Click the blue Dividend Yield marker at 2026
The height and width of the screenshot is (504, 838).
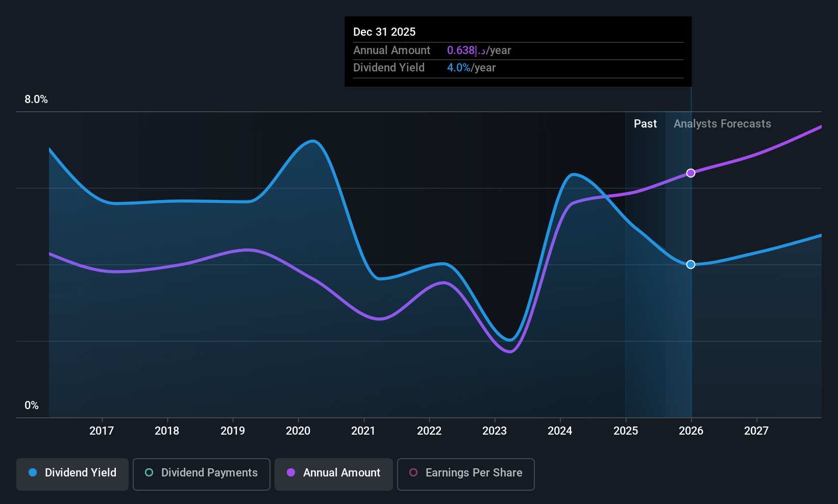click(x=691, y=264)
